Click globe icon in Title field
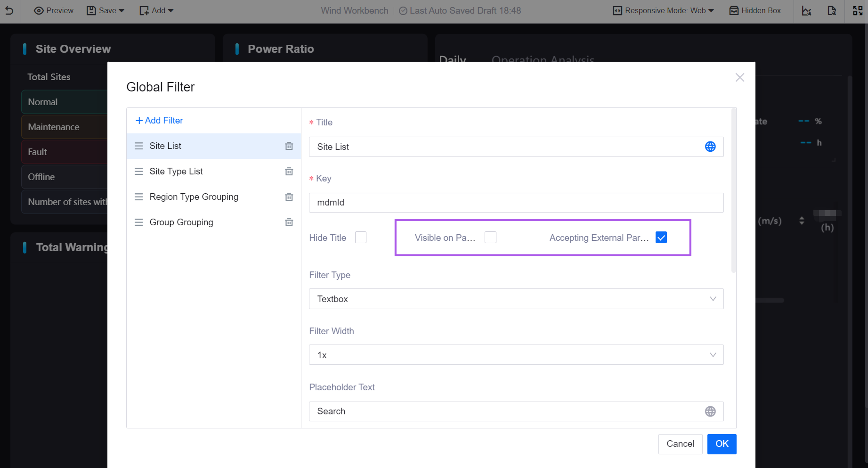 (710, 147)
